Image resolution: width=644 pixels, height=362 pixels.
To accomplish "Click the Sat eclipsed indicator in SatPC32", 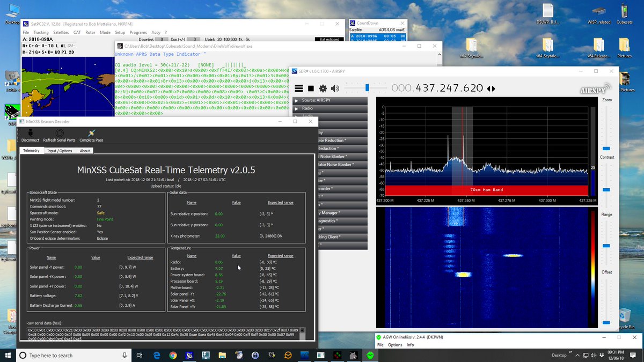I will pos(328,39).
